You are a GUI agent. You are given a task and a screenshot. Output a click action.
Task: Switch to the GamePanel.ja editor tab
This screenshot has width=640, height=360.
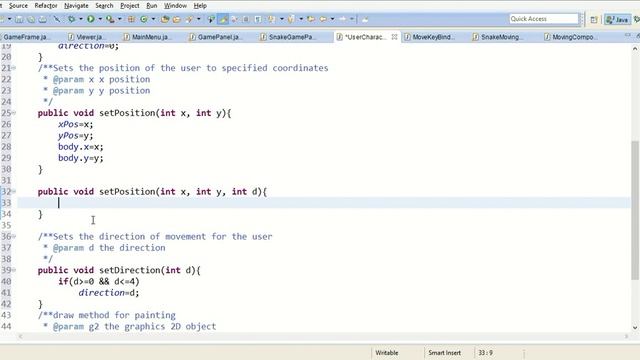[216, 37]
